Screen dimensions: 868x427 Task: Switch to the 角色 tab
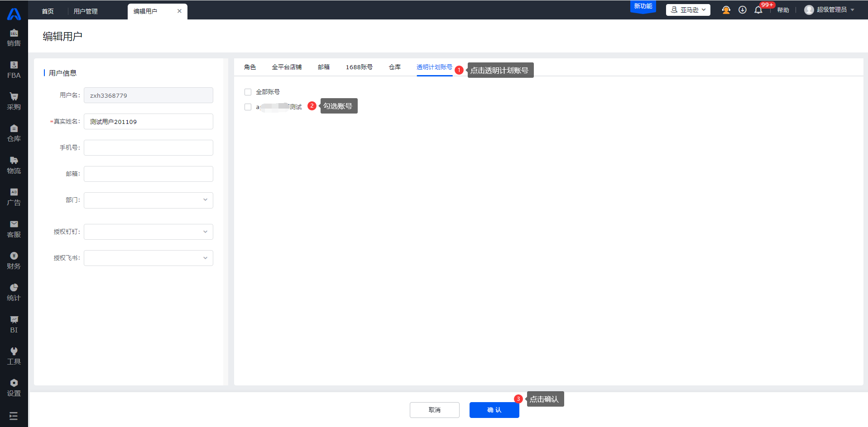(x=250, y=67)
